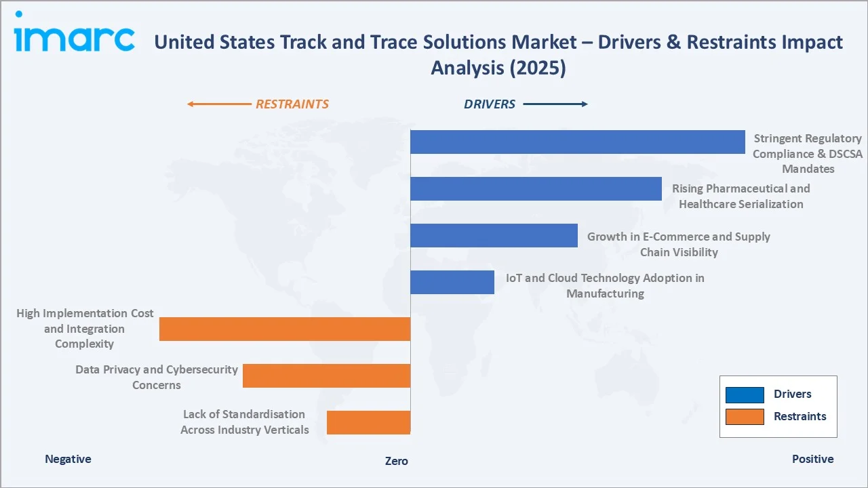The width and height of the screenshot is (868, 488).
Task: Click the 'Positive' axis label
Action: pyautogui.click(x=812, y=459)
